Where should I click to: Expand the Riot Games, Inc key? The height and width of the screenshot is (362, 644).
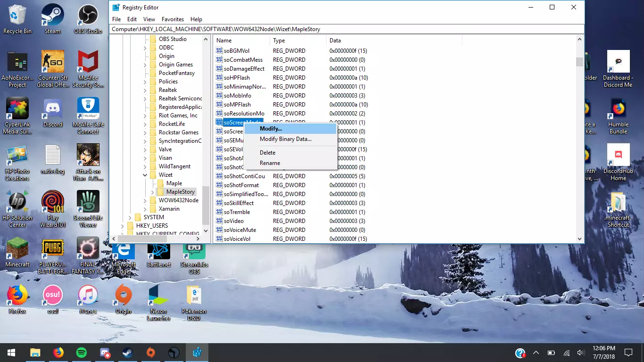pyautogui.click(x=145, y=115)
